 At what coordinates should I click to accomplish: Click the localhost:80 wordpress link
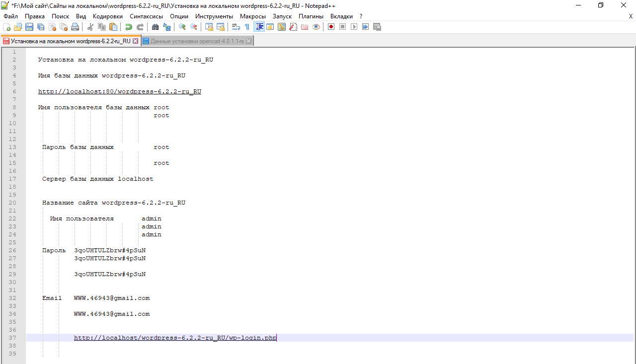(119, 91)
